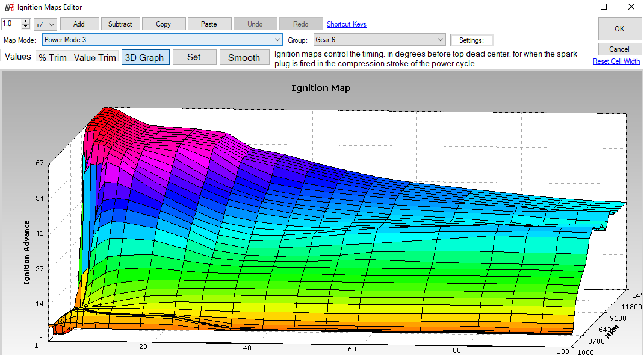The height and width of the screenshot is (355, 644).
Task: Click the Ignition Maps Editor app icon
Action: [10, 7]
